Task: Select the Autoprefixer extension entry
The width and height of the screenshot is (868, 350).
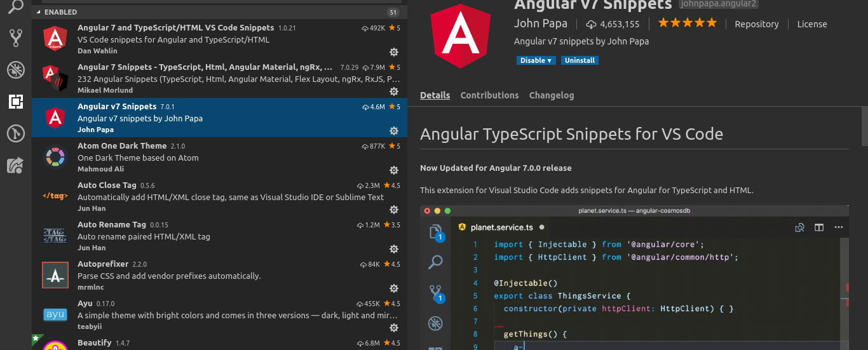Action: (x=219, y=275)
